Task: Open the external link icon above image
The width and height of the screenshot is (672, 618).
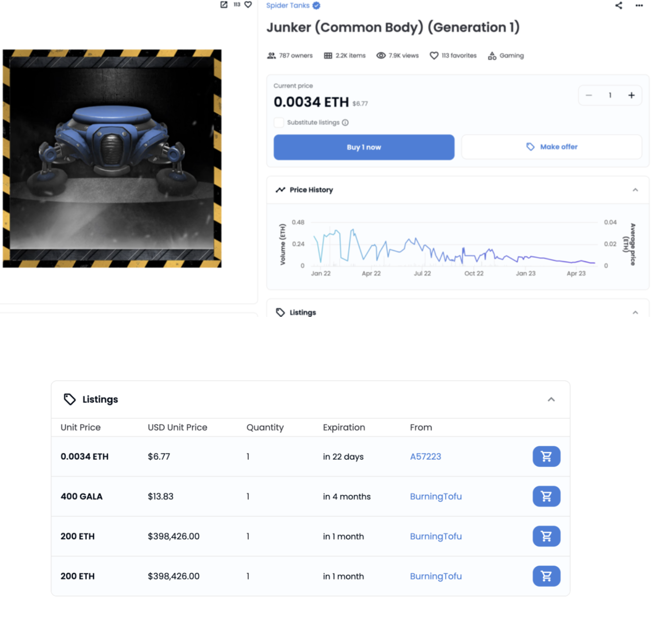Action: point(224,4)
